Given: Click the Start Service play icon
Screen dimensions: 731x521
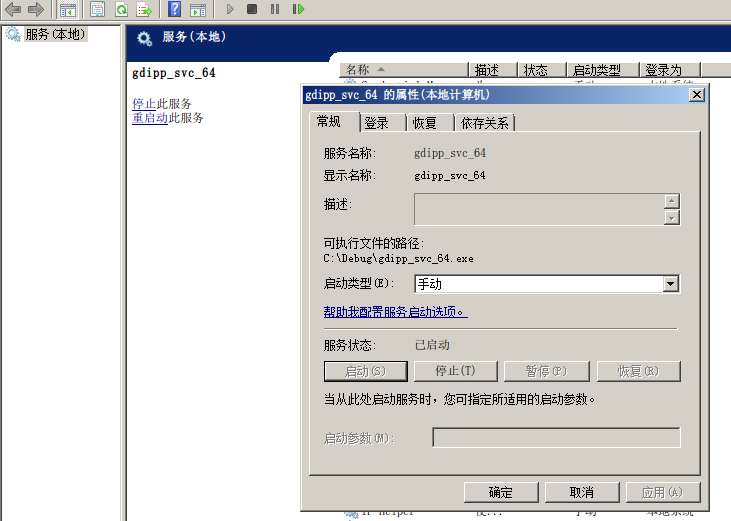Looking at the screenshot, I should coord(229,9).
